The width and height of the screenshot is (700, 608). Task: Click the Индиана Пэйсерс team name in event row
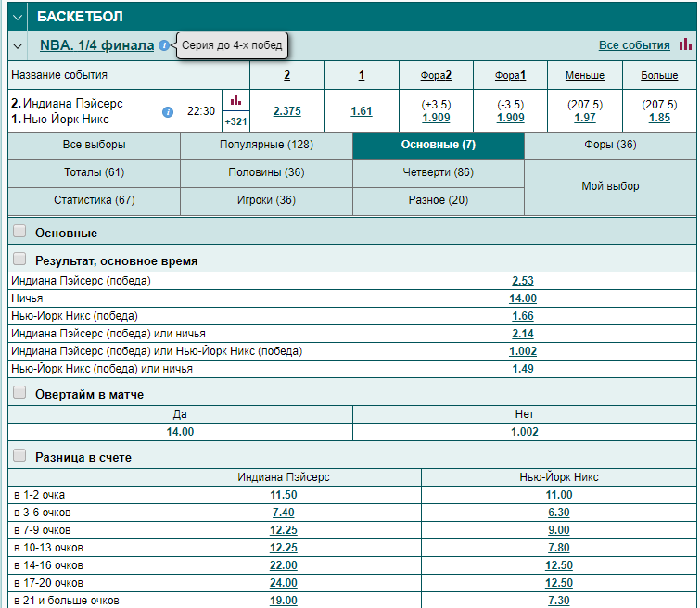click(72, 104)
